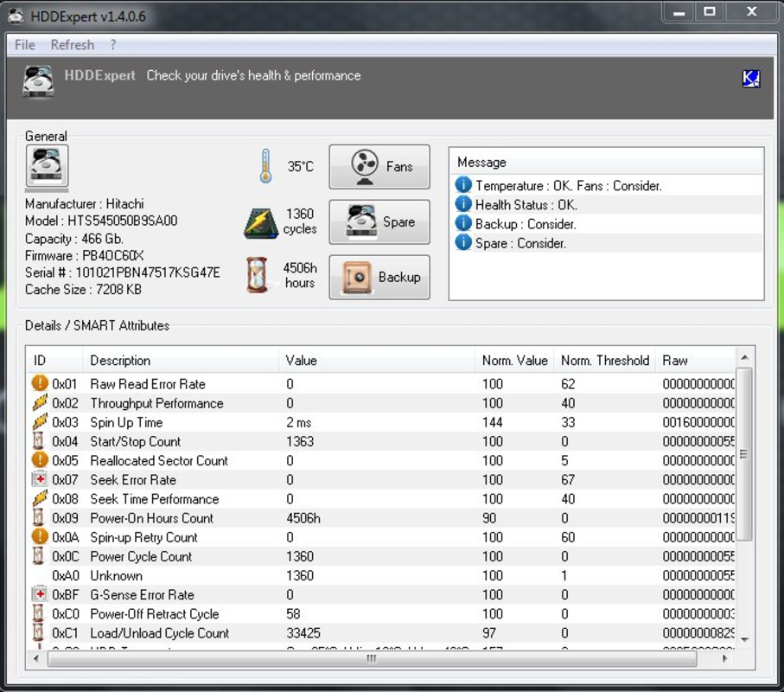The image size is (784, 692).
Task: Select the 'Backup : Consider.' message
Action: coord(526,224)
